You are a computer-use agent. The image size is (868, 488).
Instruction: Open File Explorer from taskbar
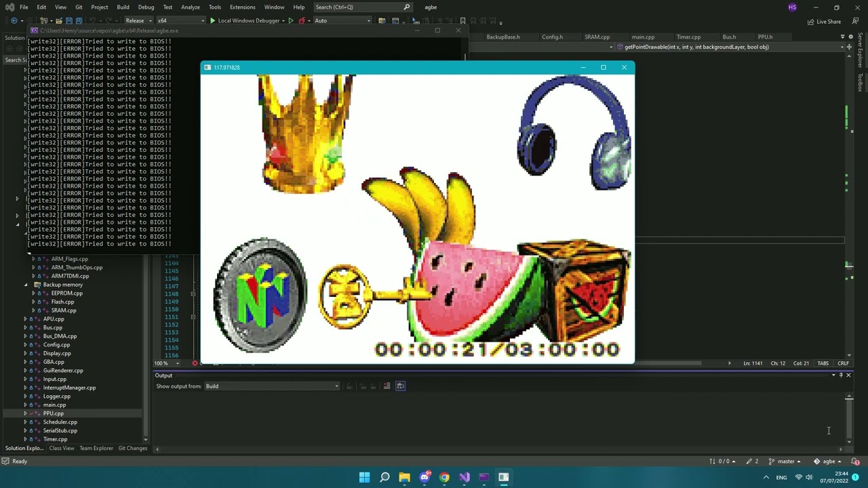[x=404, y=477]
